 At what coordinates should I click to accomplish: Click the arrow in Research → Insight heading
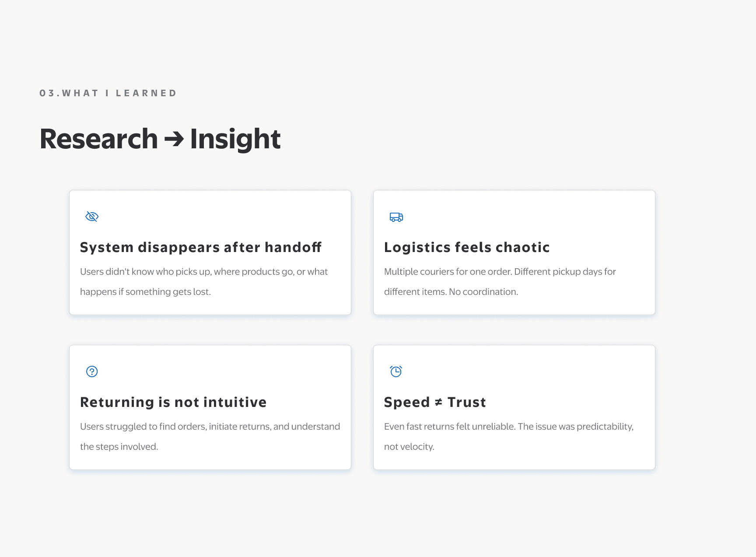174,140
